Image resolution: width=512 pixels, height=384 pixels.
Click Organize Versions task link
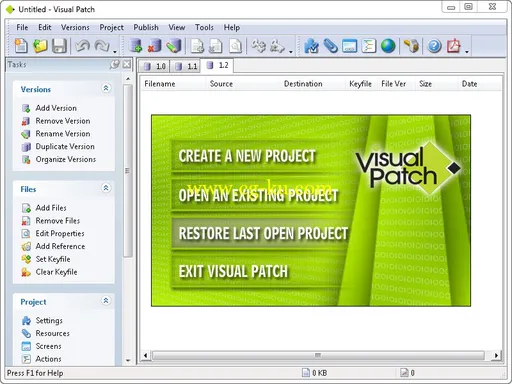coord(66,159)
